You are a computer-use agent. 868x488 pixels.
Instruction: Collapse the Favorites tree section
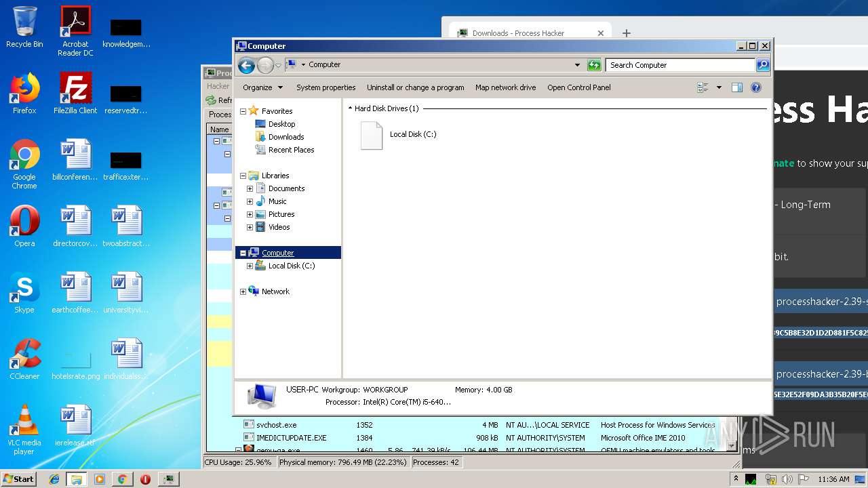pyautogui.click(x=243, y=111)
